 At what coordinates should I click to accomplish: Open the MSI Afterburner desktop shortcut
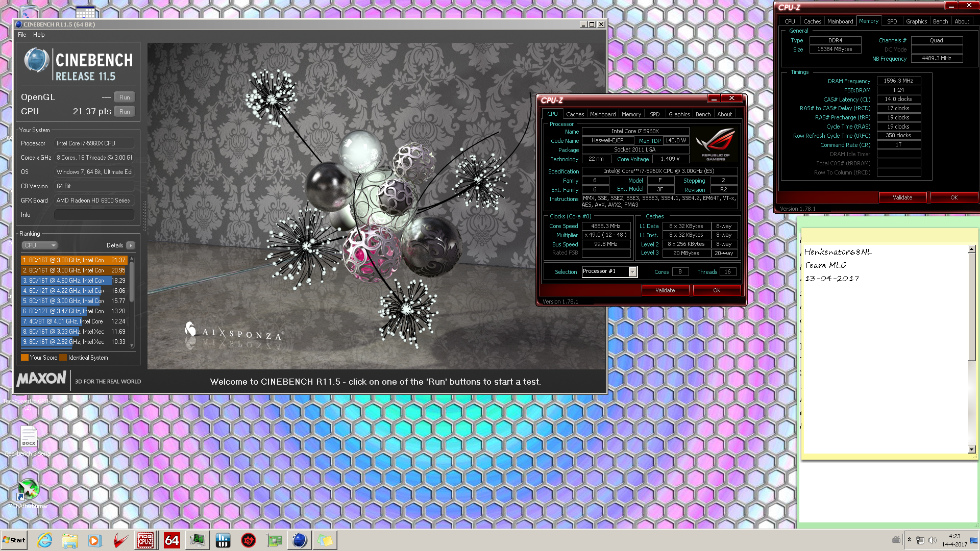pyautogui.click(x=28, y=494)
